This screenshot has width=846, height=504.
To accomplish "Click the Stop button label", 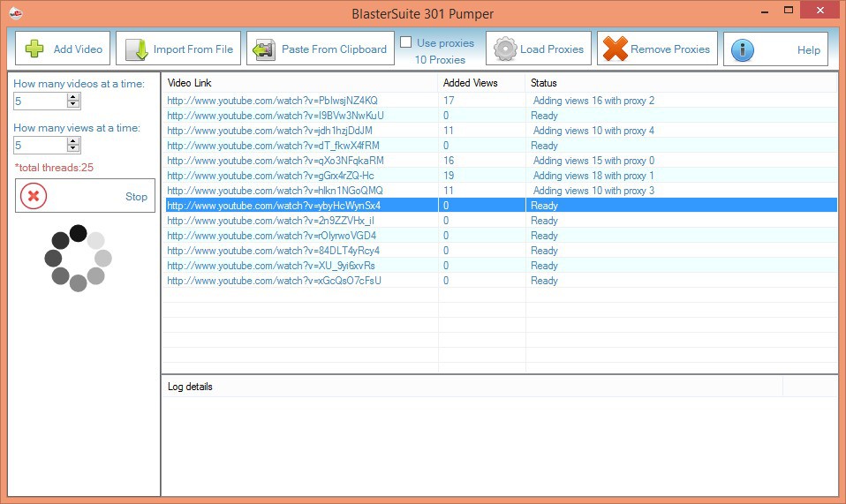I will pos(136,197).
